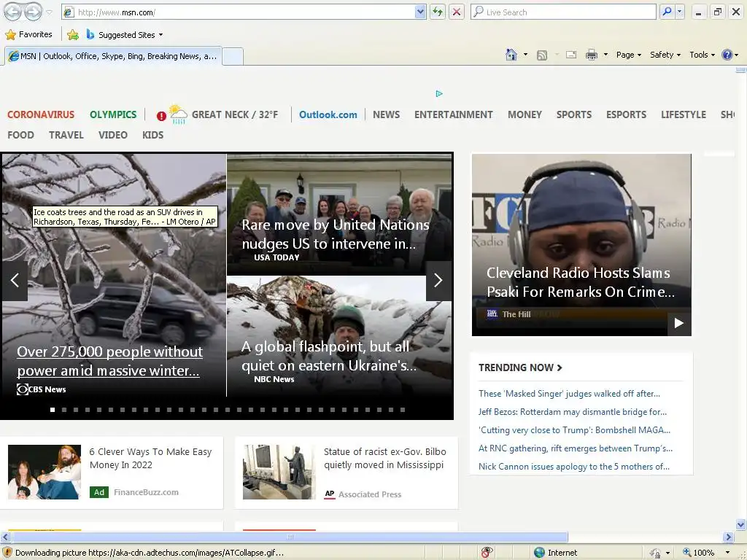Select the MSN browser tab
The image size is (747, 560).
113,56
